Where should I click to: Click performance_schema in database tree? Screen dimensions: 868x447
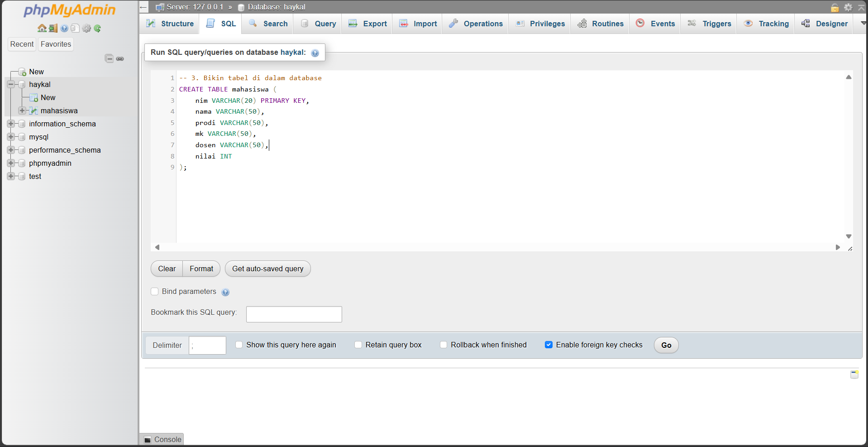pos(65,150)
